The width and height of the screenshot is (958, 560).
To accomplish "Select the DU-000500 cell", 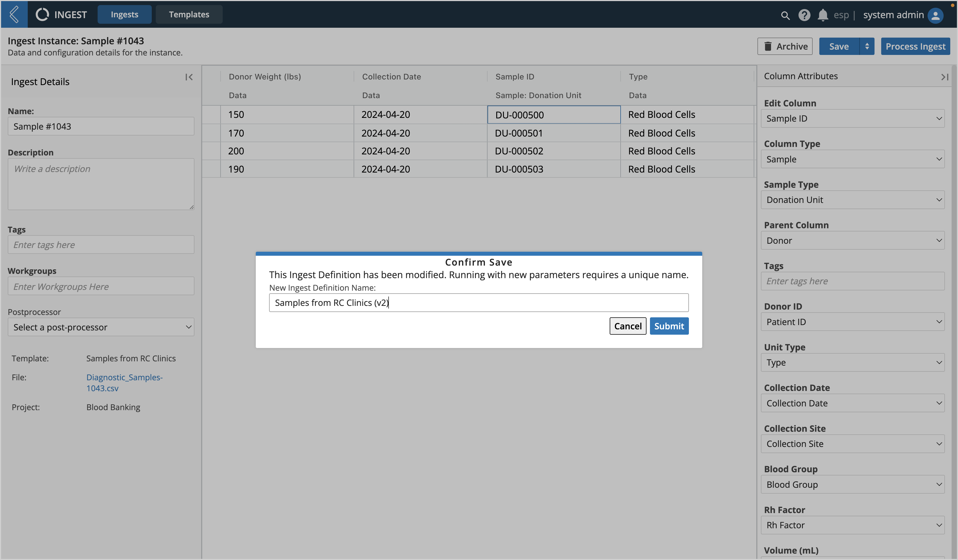I will [x=553, y=114].
